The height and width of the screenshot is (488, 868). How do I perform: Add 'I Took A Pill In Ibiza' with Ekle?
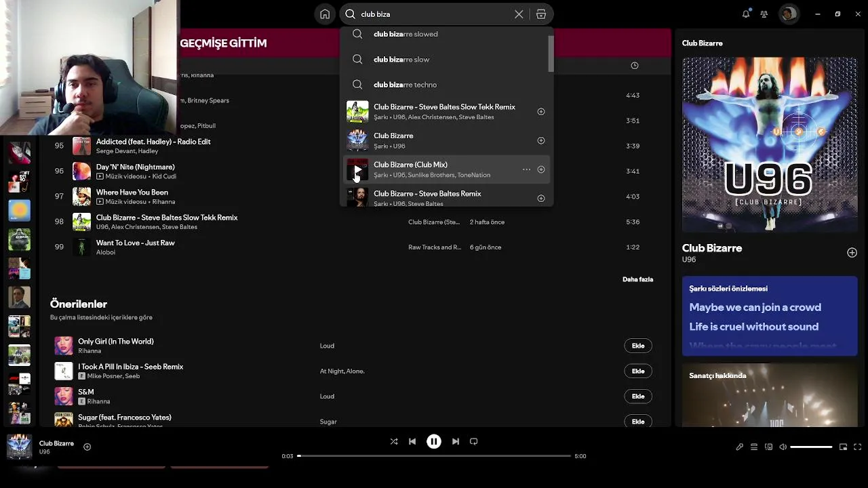click(x=638, y=371)
